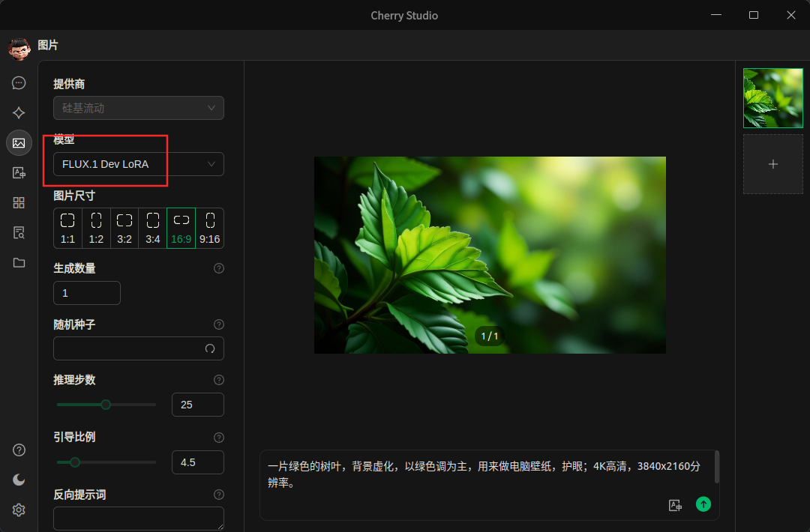
Task: Click the 随机种子 seed input field
Action: click(139, 349)
